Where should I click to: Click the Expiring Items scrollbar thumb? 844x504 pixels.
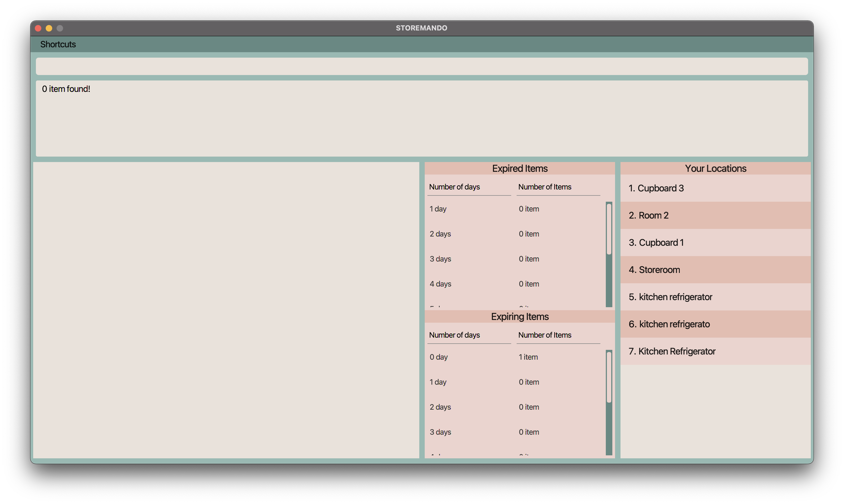(609, 377)
